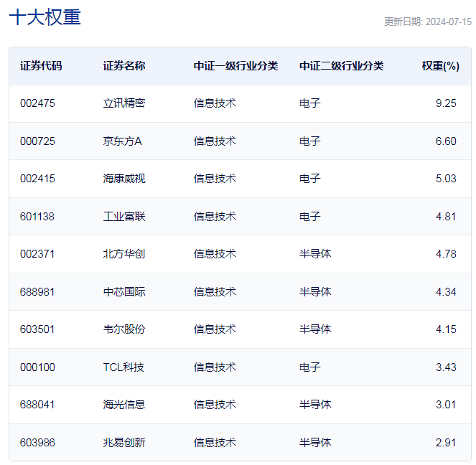476x465 pixels.
Task: Select security code 002371
Action: 37,254
